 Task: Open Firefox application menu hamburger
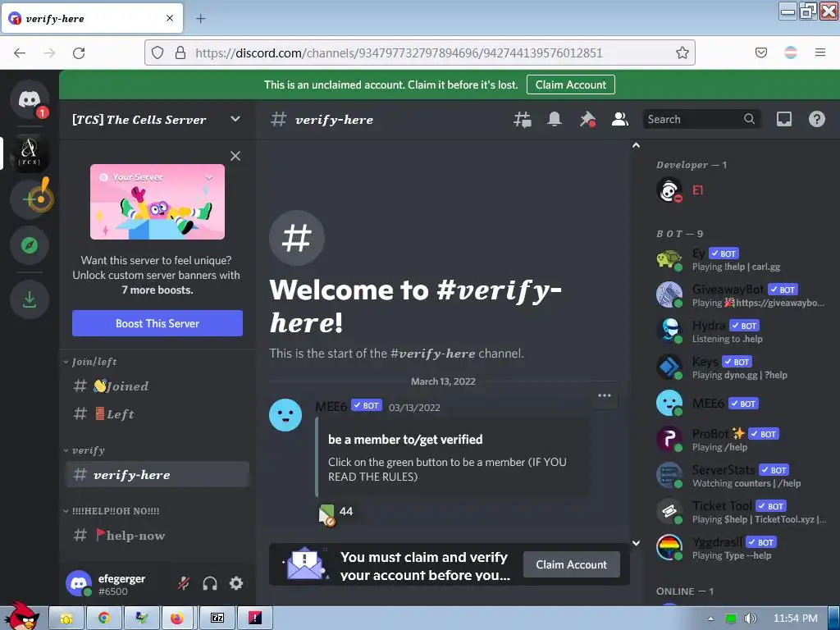(820, 52)
